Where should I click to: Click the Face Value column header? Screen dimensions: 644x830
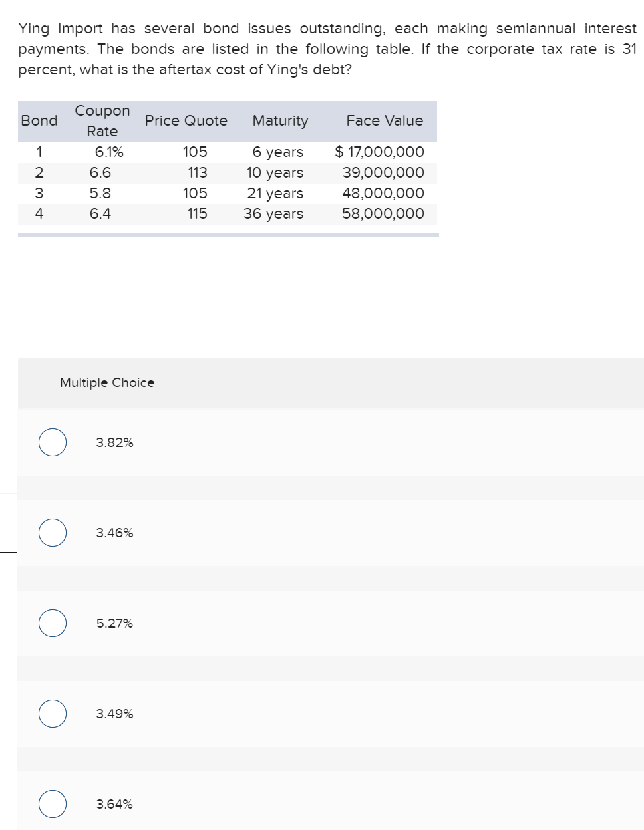[x=384, y=120]
